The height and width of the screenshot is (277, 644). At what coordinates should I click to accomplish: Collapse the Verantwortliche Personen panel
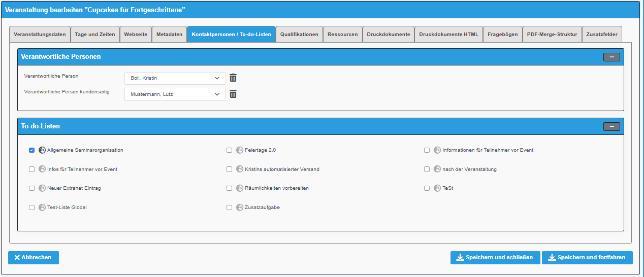(x=611, y=57)
